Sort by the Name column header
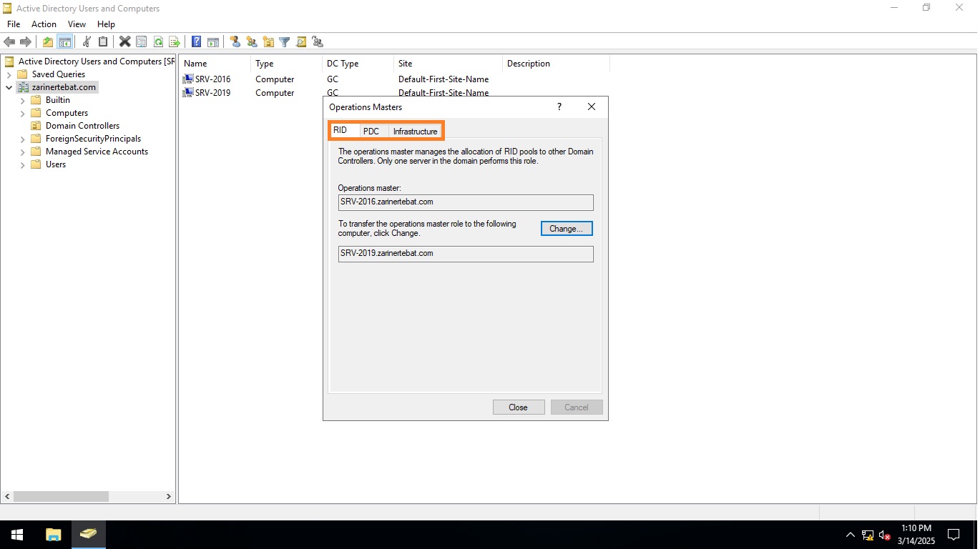The image size is (980, 549). point(214,64)
